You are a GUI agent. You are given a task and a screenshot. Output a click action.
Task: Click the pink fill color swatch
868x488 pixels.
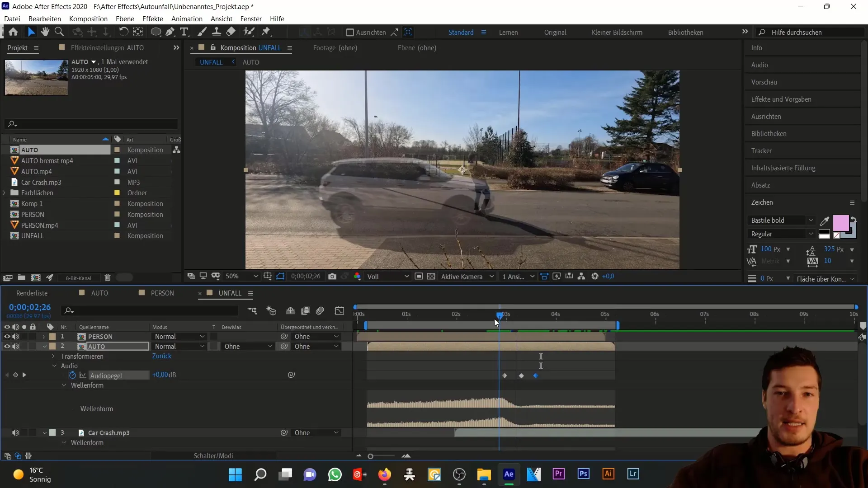click(x=840, y=223)
